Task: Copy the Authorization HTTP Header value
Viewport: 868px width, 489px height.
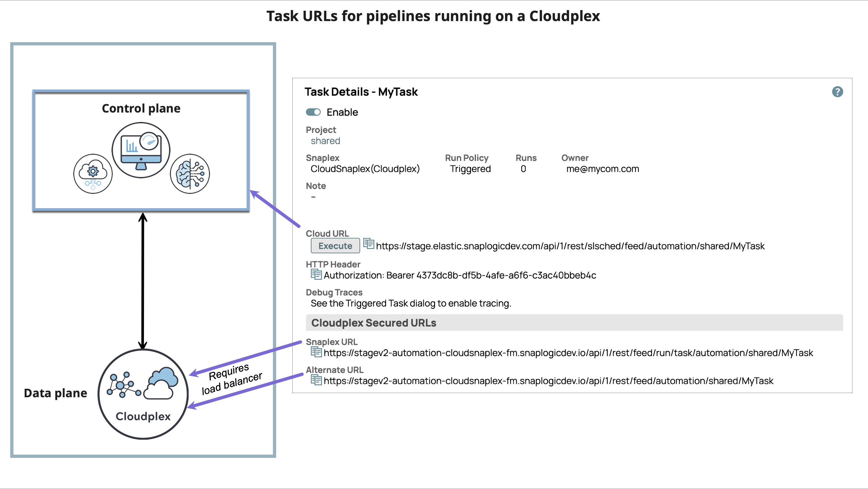Action: pos(316,275)
